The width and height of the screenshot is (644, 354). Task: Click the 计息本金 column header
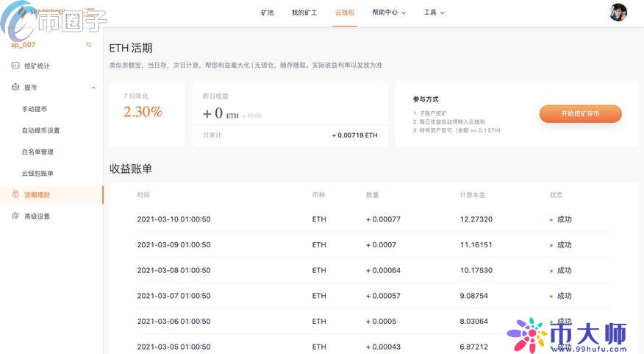coord(473,195)
